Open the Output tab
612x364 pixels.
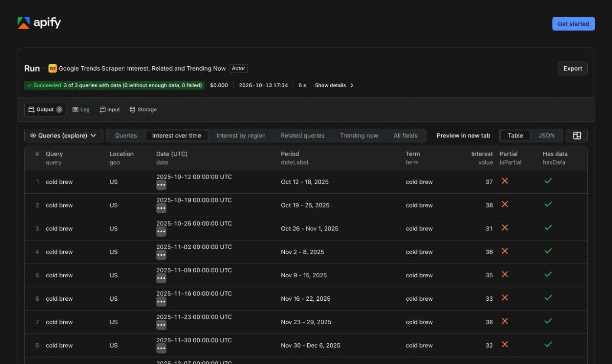[x=46, y=110]
